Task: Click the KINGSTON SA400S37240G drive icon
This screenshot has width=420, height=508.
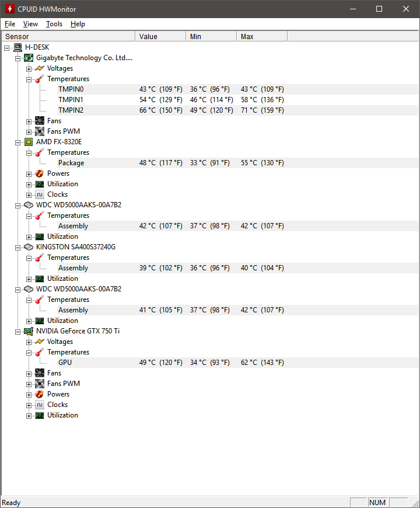Action: pos(29,247)
